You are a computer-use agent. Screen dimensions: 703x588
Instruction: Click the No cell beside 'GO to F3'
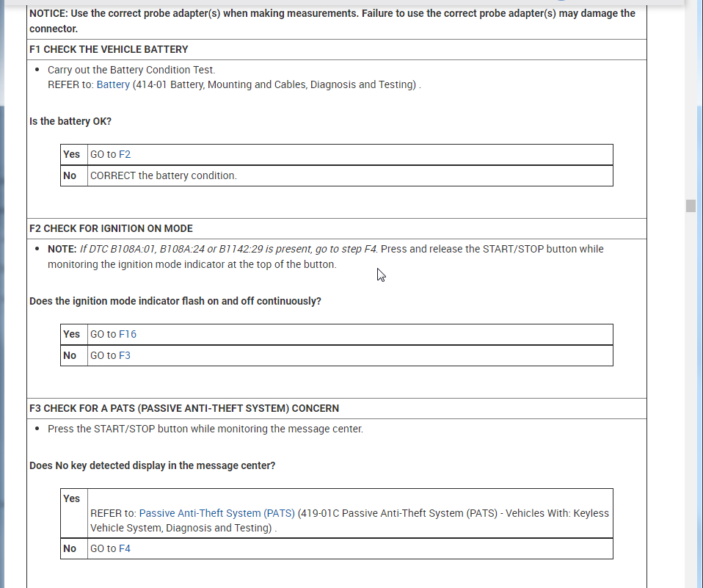[70, 355]
